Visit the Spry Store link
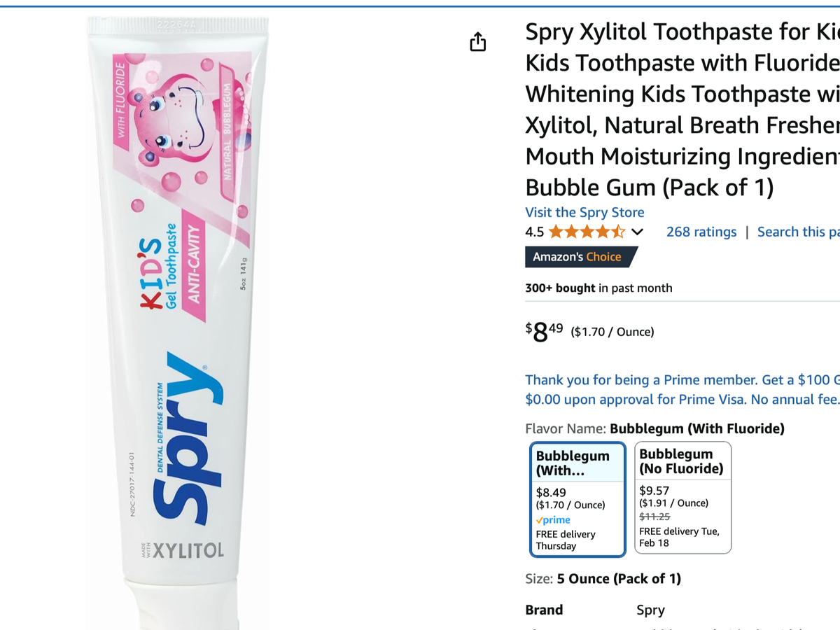 [x=584, y=212]
